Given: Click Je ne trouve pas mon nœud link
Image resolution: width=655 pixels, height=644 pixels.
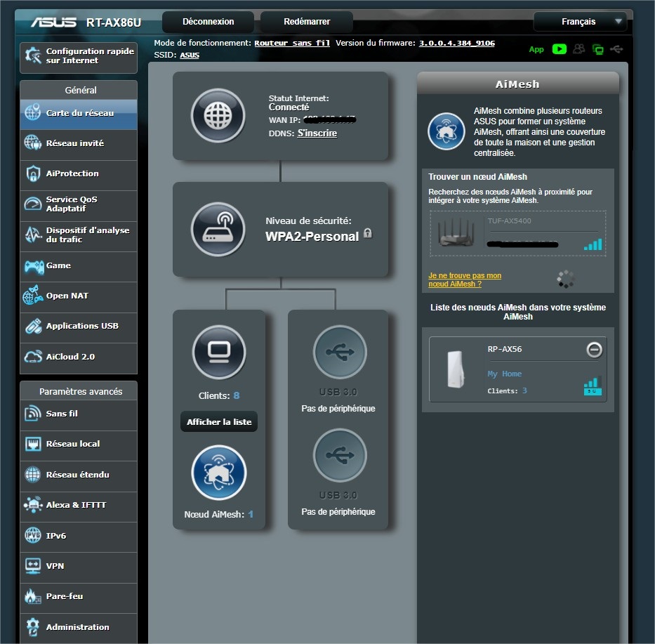Looking at the screenshot, I should click(x=465, y=280).
